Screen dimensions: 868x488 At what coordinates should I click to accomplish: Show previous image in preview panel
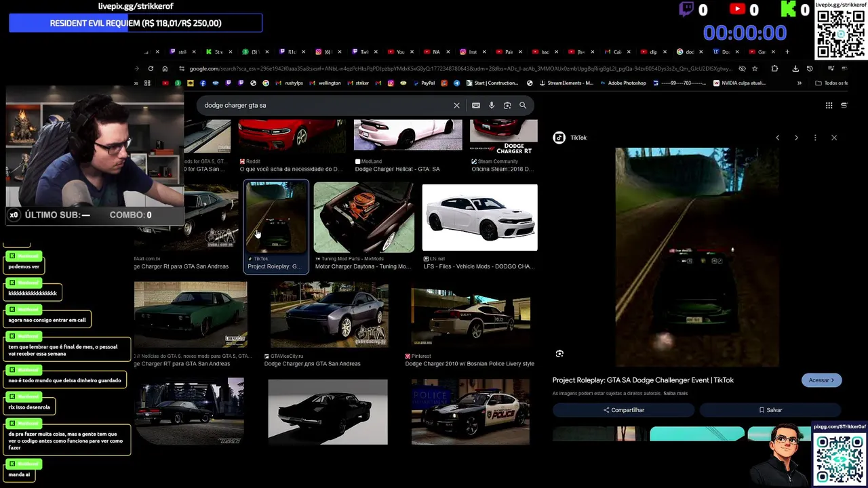[778, 138]
